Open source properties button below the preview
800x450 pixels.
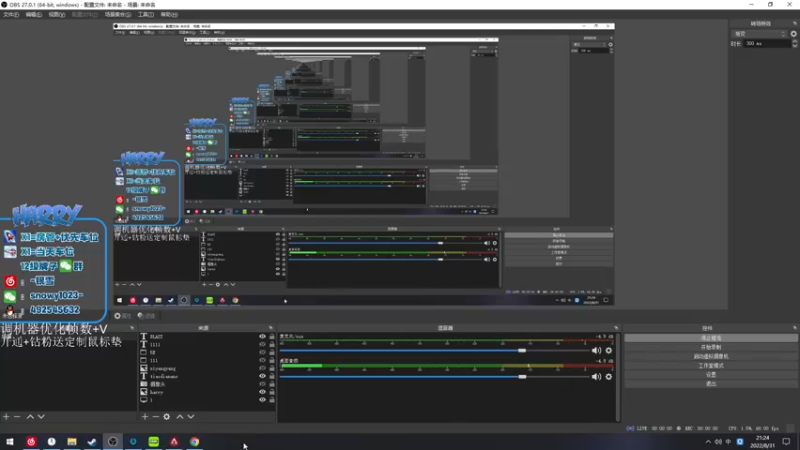point(123,316)
